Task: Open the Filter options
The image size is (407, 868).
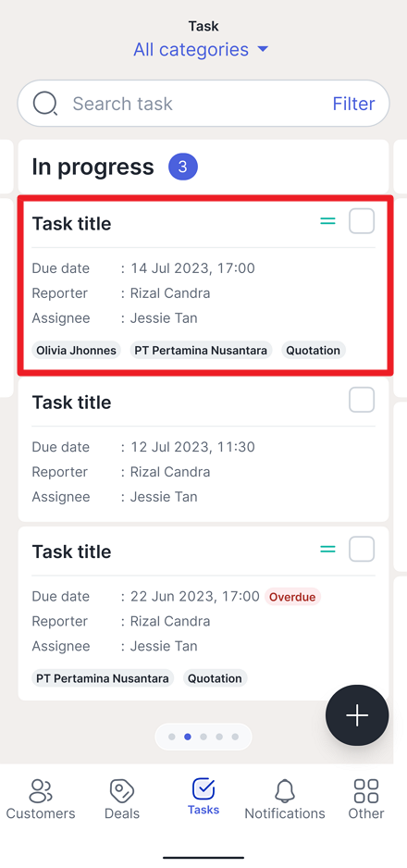Action: 354,104
